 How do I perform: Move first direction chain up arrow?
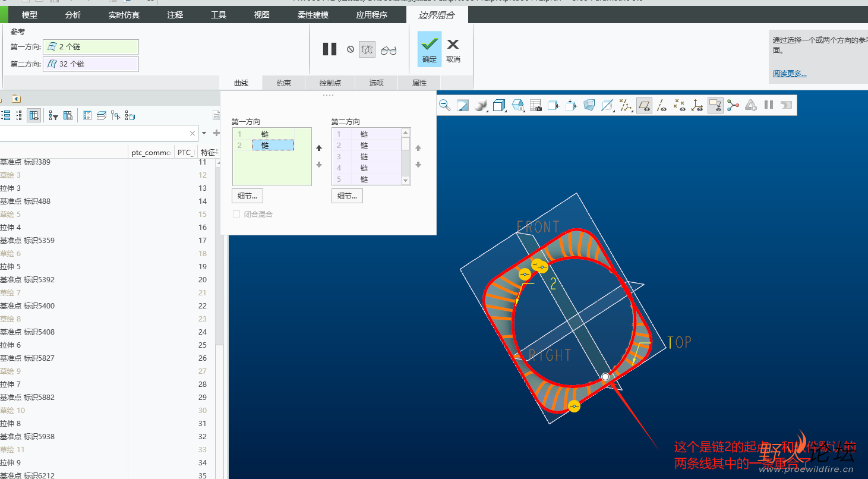coord(318,148)
